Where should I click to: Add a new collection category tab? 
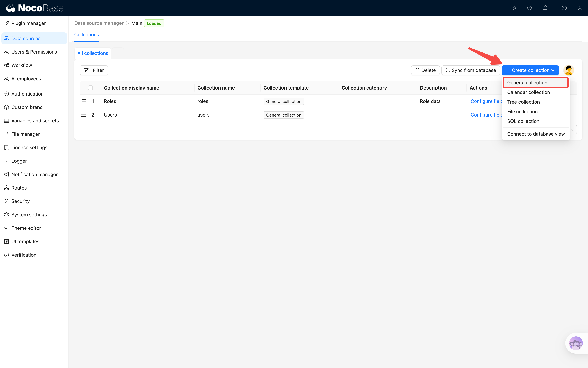coord(118,53)
